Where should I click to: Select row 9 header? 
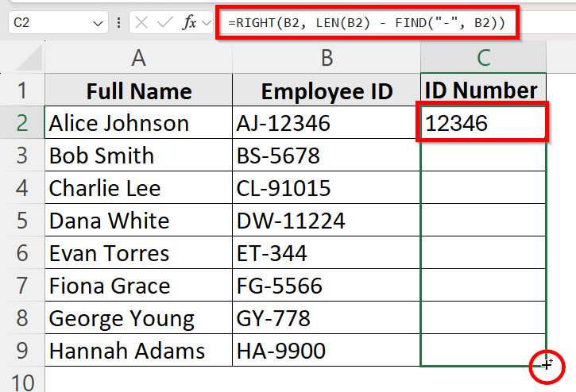pos(21,351)
